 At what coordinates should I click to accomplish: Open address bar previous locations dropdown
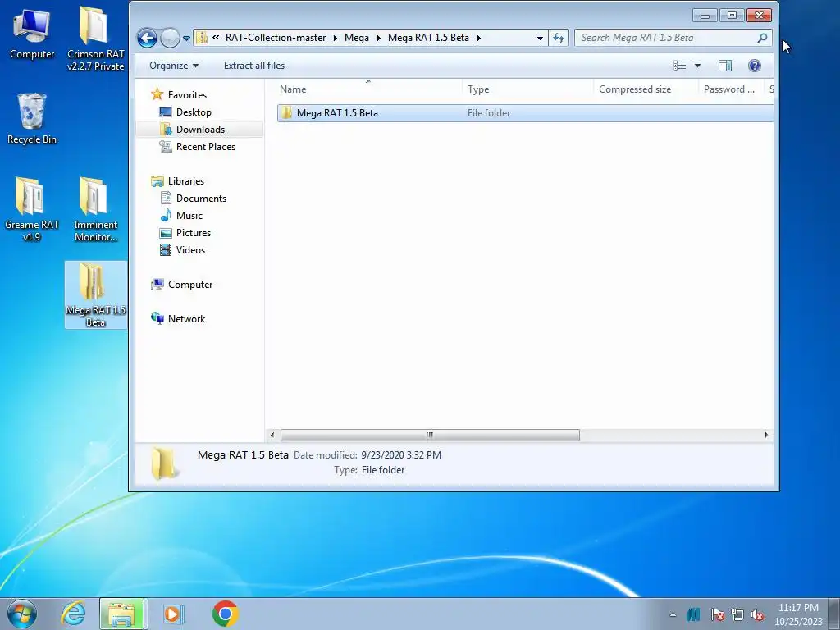point(540,38)
